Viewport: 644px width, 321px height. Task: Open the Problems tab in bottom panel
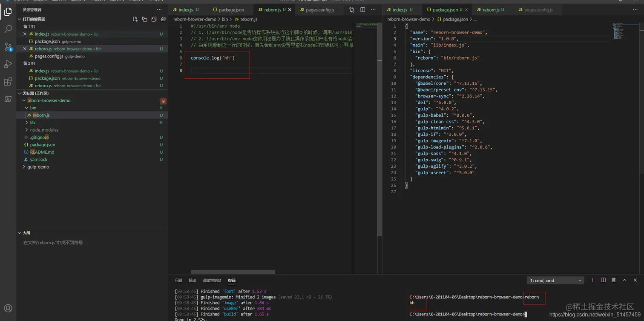[178, 281]
